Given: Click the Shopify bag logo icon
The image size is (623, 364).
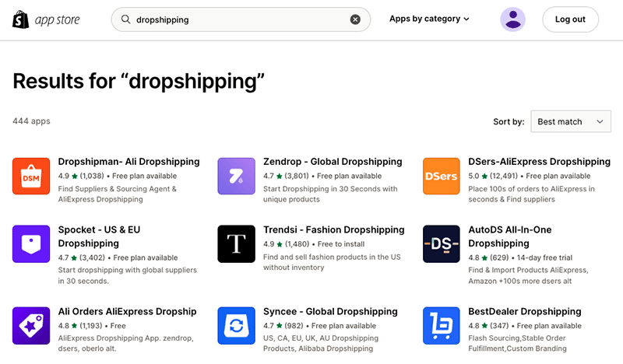Looking at the screenshot, I should point(21,19).
